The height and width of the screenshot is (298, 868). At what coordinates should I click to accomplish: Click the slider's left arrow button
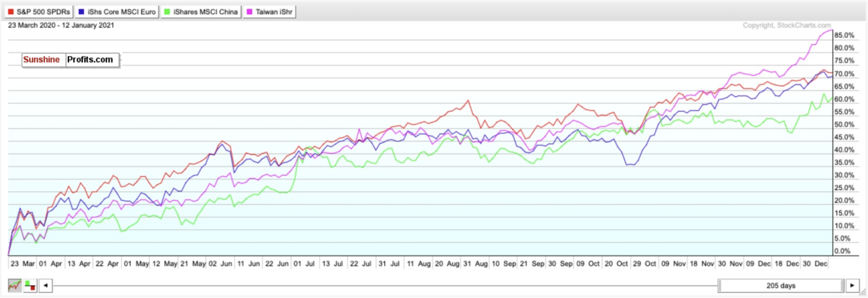[45, 286]
